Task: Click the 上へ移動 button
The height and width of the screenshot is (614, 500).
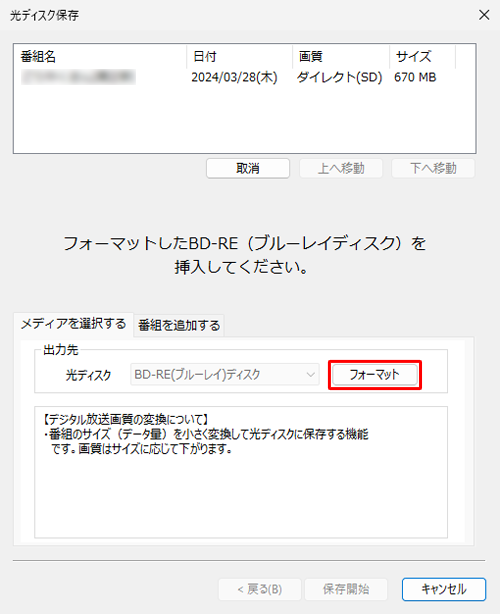Action: (x=341, y=168)
